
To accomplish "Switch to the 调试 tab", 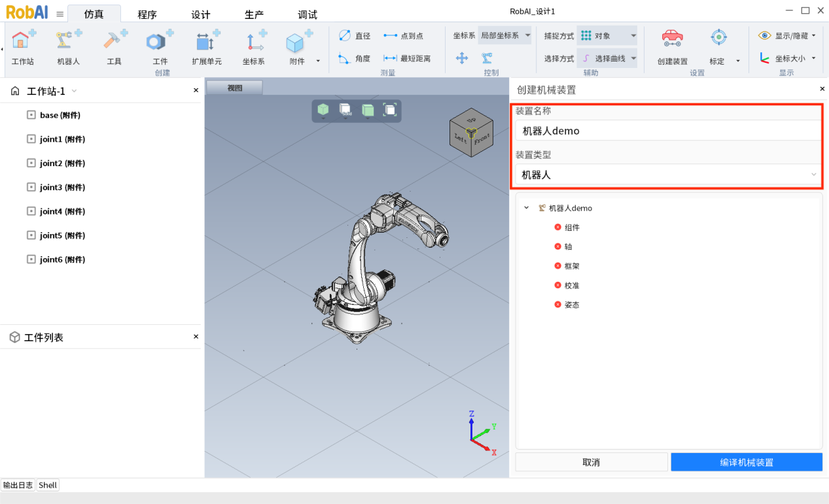I will [x=308, y=14].
